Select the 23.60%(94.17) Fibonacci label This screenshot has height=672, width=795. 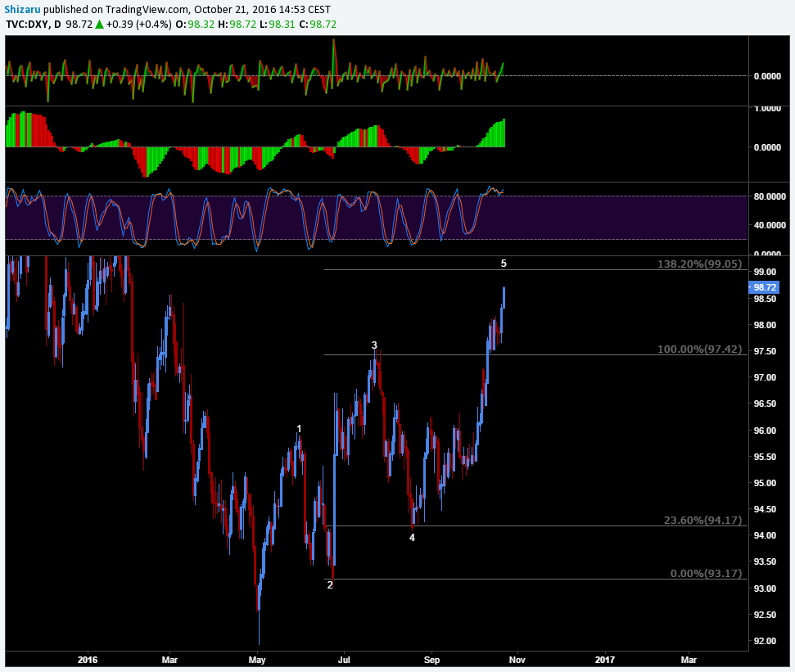click(x=702, y=520)
